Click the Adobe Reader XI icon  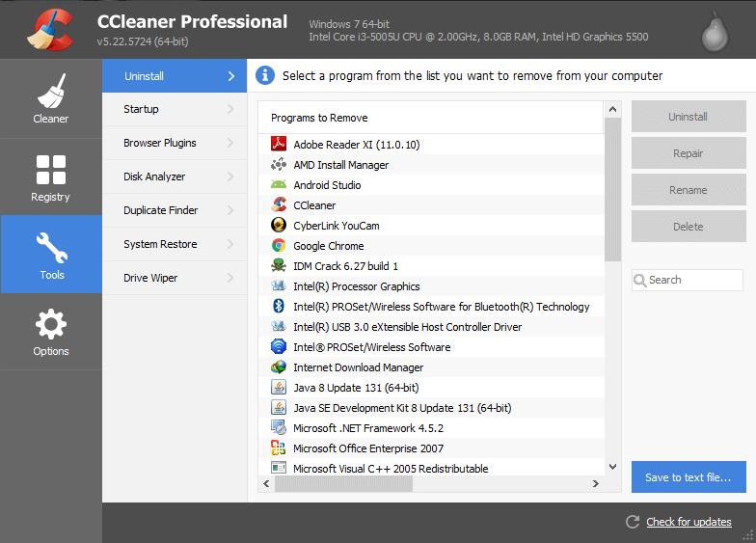pos(278,145)
